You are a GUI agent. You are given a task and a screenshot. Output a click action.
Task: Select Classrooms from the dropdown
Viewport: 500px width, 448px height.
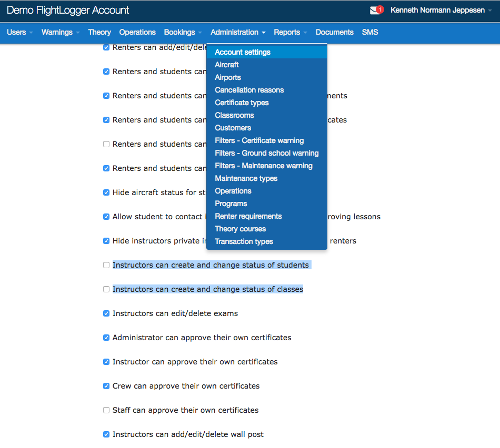point(267,115)
